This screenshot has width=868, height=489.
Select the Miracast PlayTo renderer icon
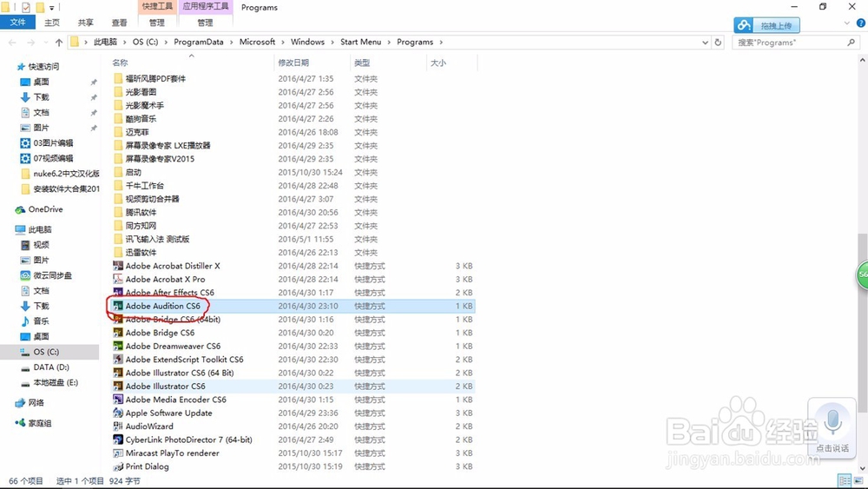click(x=118, y=453)
